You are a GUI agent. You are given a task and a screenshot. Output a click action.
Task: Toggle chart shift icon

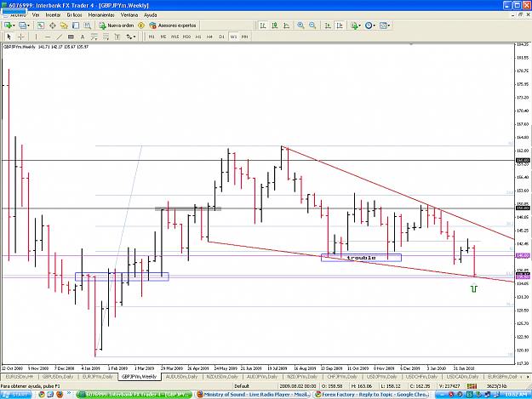click(340, 26)
